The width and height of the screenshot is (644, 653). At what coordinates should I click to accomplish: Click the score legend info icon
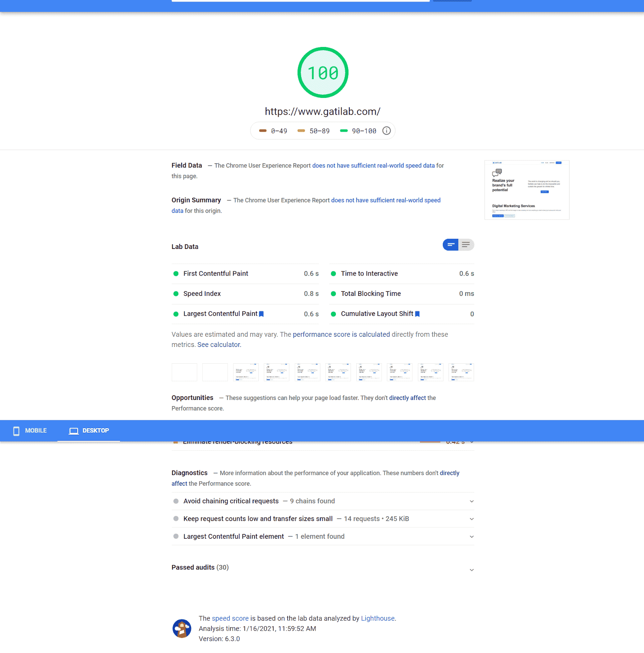(386, 131)
